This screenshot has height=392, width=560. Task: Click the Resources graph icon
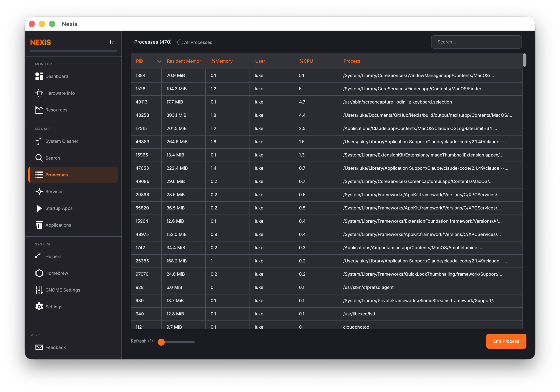(x=39, y=110)
